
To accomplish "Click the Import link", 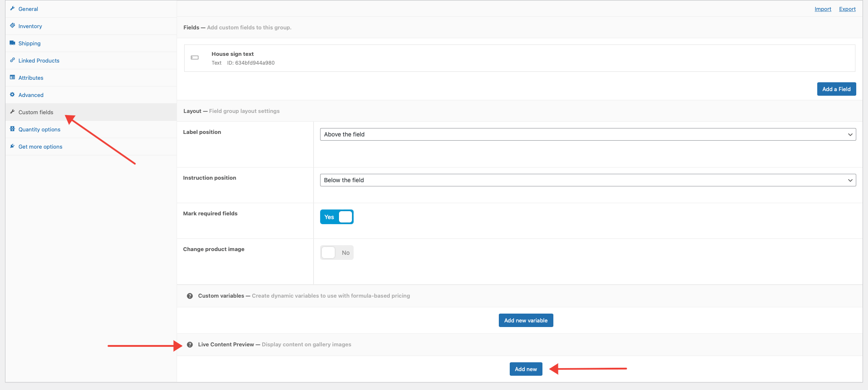I will tap(823, 9).
